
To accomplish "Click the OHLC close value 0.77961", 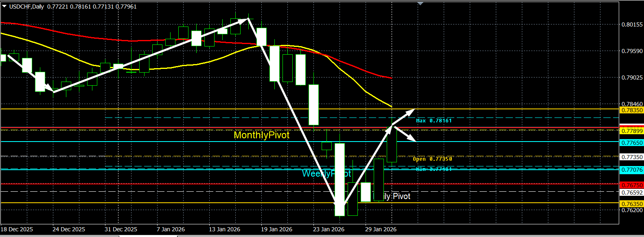I will tap(126, 7).
